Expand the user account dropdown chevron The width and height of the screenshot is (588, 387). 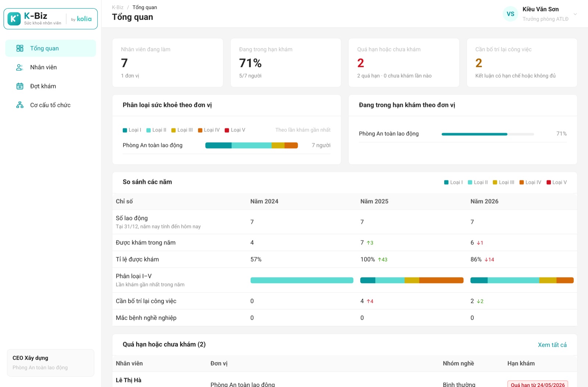click(x=575, y=14)
